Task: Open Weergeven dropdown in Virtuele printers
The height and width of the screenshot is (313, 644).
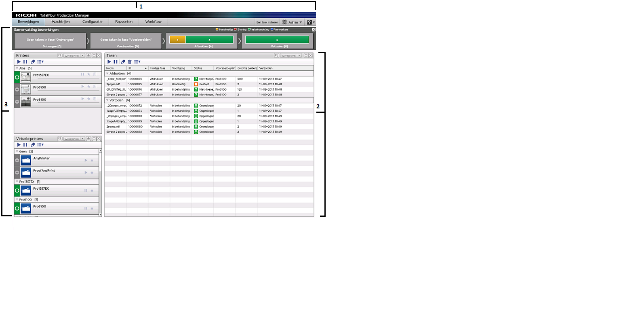Action: (x=74, y=139)
